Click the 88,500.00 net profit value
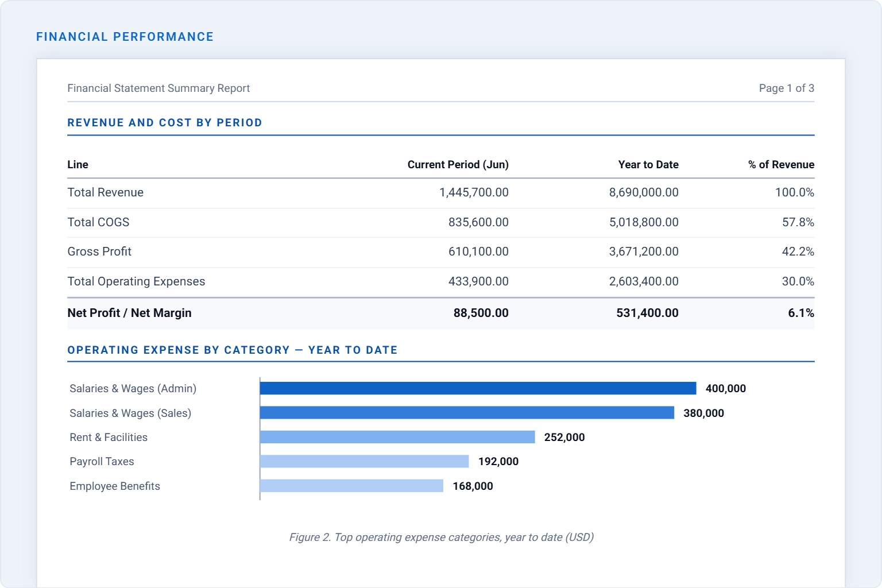Screen dimensions: 882x588 tap(481, 313)
